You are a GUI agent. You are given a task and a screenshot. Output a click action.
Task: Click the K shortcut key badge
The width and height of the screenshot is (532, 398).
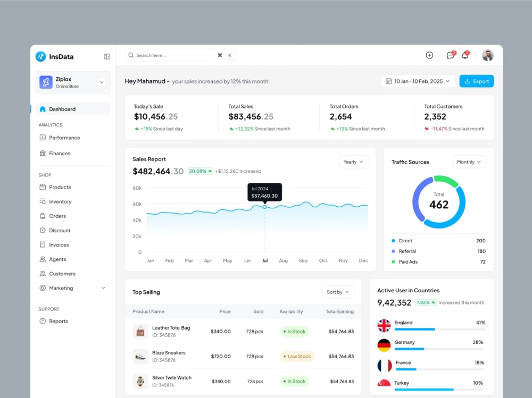[230, 55]
